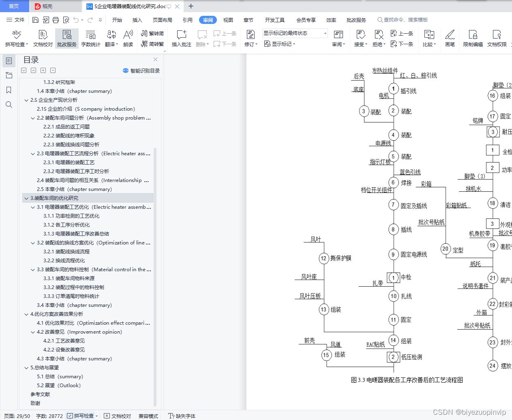Open a new document tab with plus
This screenshot has height=420, width=512.
pyautogui.click(x=191, y=6)
